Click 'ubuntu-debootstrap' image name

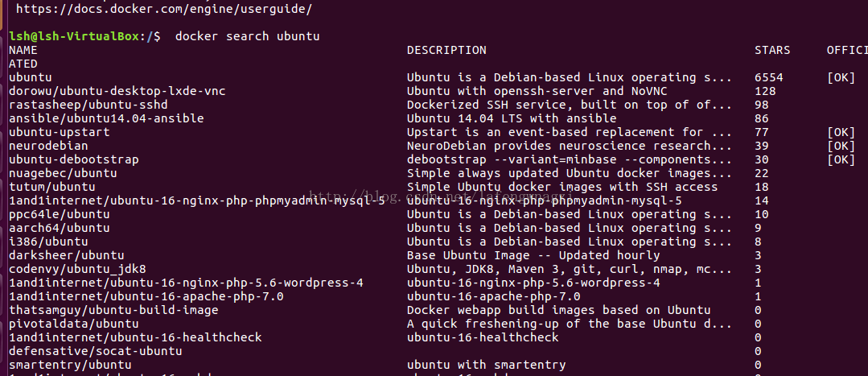pyautogui.click(x=74, y=159)
